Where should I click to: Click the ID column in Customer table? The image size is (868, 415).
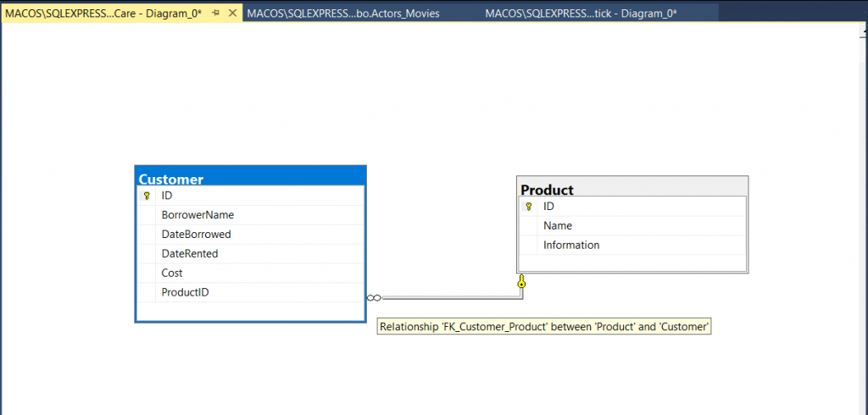tap(167, 196)
